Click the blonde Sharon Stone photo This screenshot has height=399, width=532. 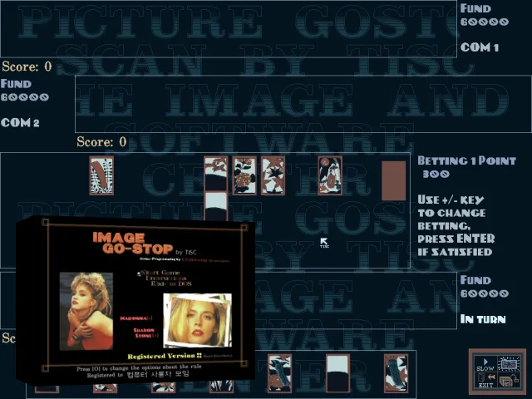(x=198, y=321)
